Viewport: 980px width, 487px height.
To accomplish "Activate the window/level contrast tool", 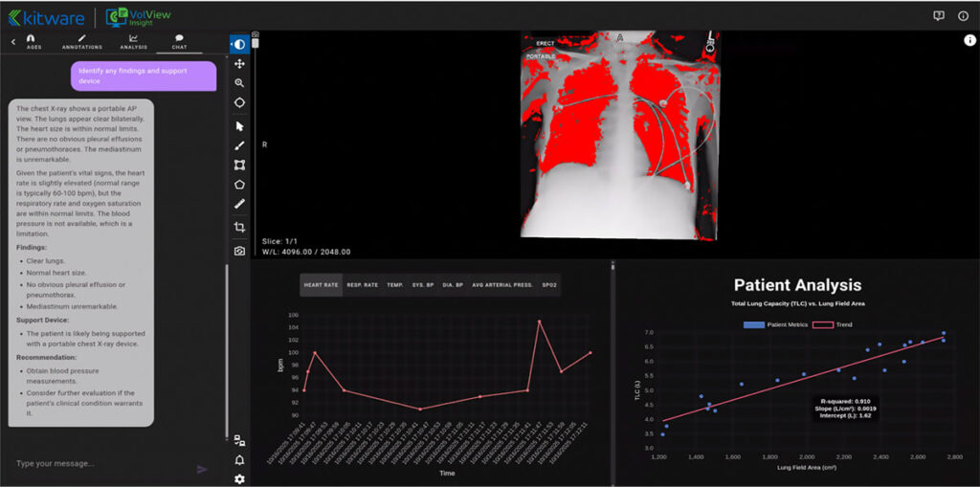I will [x=239, y=44].
